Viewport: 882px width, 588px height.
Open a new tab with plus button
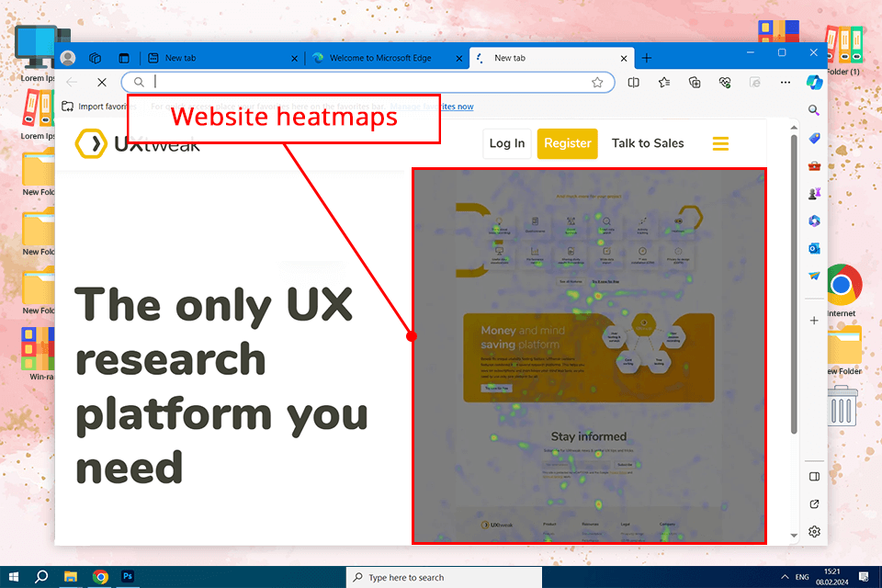coord(647,58)
